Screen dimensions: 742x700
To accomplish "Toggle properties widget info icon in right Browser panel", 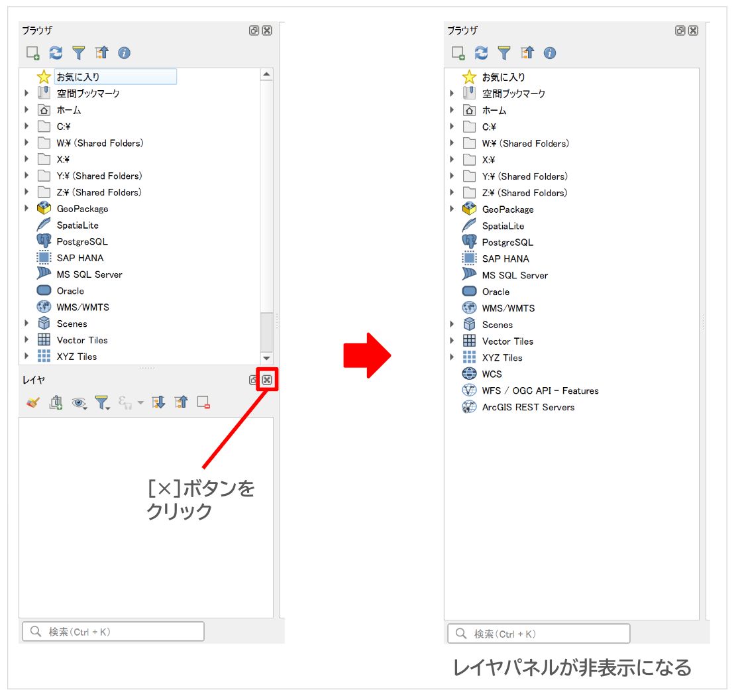I will 550,53.
